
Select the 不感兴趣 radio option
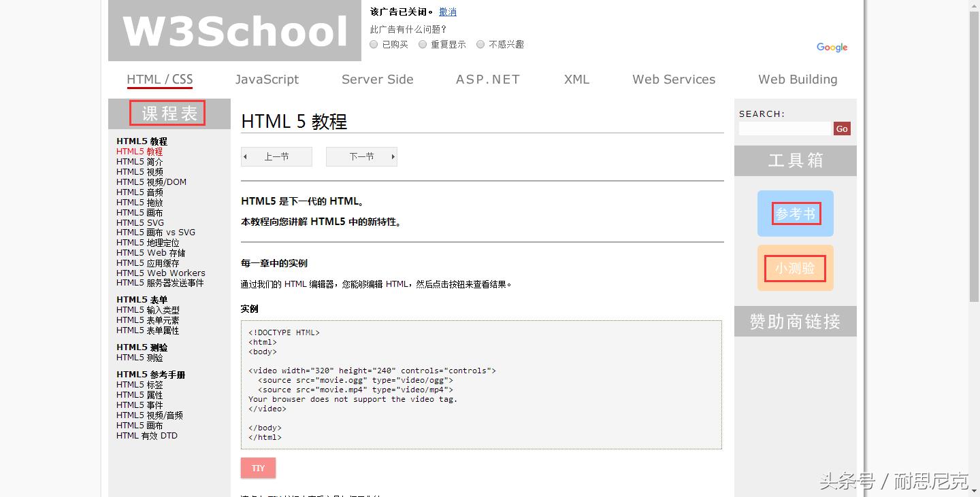coord(480,44)
